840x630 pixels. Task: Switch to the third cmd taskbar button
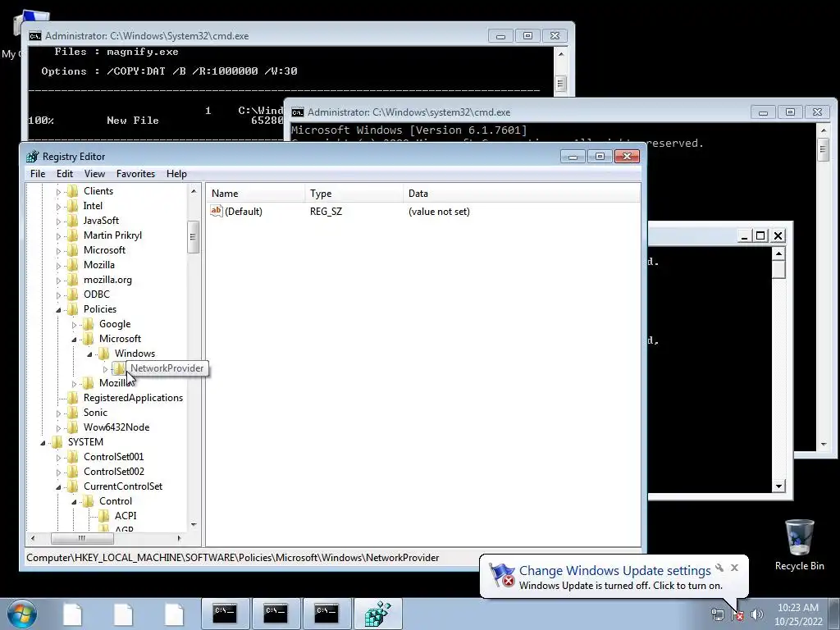(x=326, y=614)
